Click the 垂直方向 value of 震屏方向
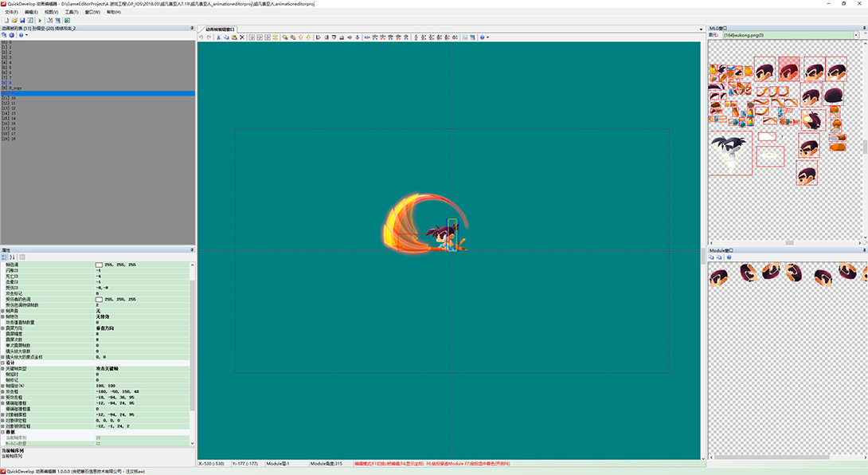Viewport: 868px width, 475px height. 104,328
